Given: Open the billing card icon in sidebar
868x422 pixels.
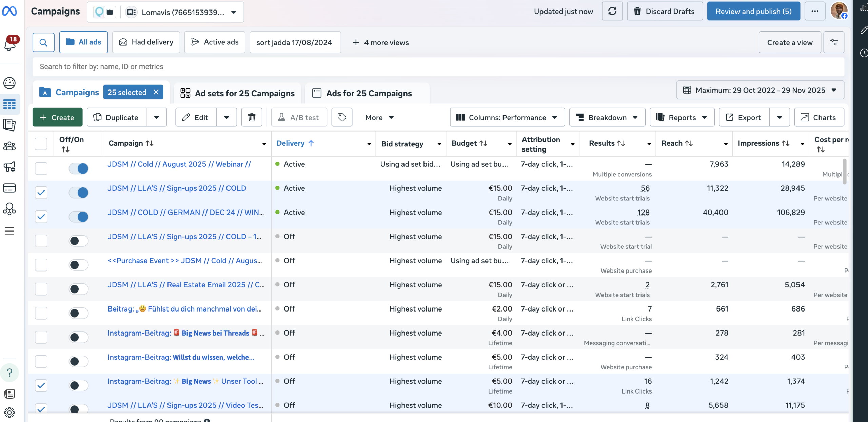Looking at the screenshot, I should point(9,188).
